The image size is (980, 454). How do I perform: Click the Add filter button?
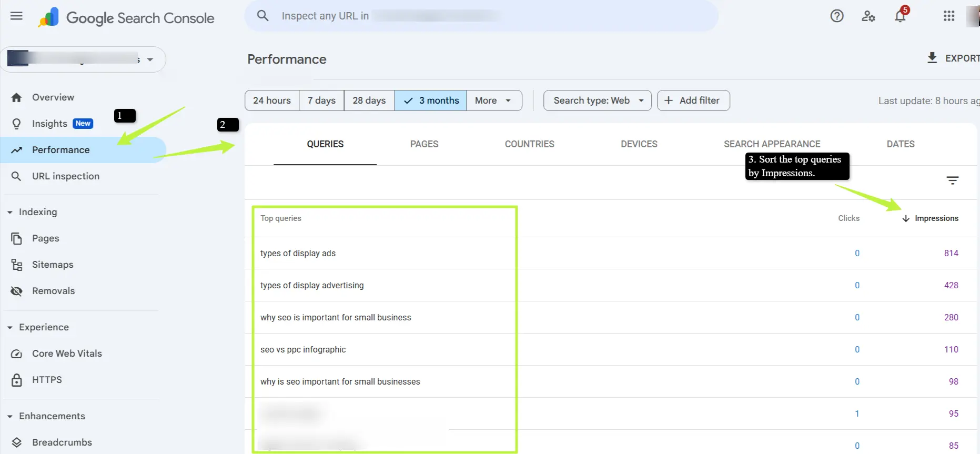[x=693, y=100]
